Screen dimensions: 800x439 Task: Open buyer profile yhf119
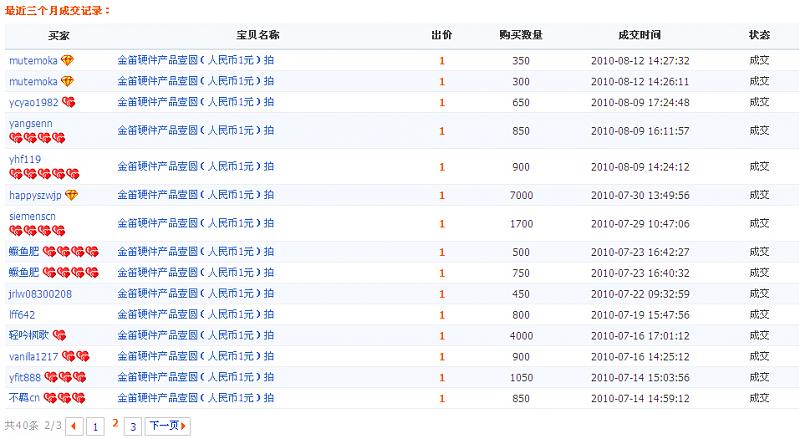[24, 159]
